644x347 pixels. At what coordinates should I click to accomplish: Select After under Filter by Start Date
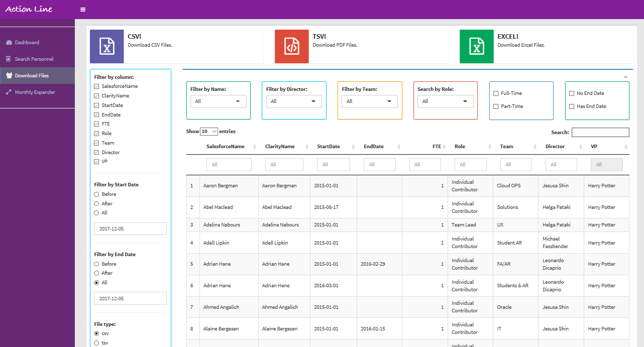coord(96,204)
